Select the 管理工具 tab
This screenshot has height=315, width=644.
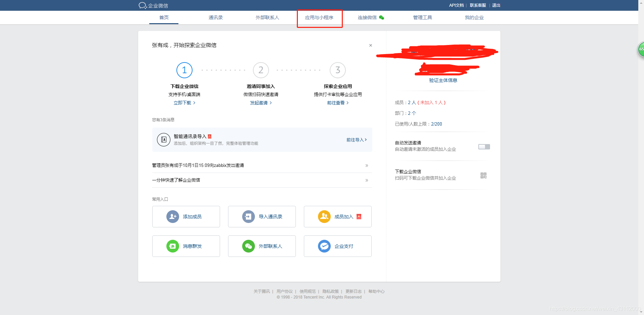tap(422, 17)
